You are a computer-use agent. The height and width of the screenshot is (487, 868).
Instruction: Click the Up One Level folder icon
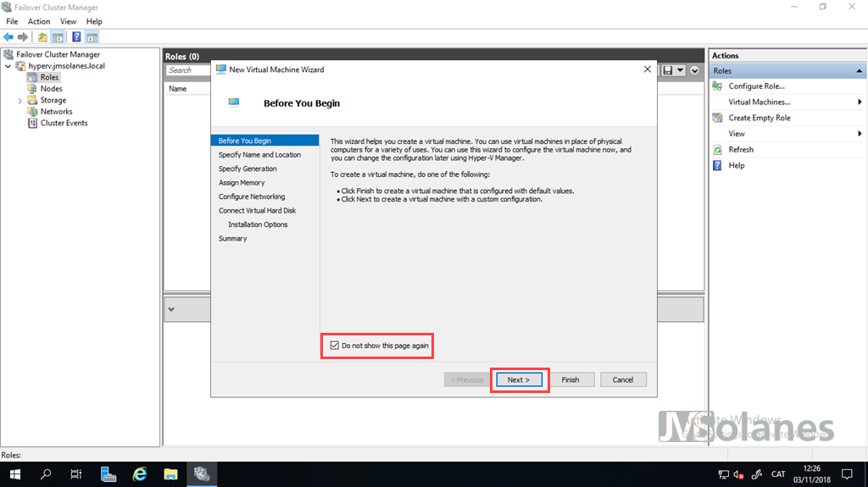pyautogui.click(x=42, y=37)
